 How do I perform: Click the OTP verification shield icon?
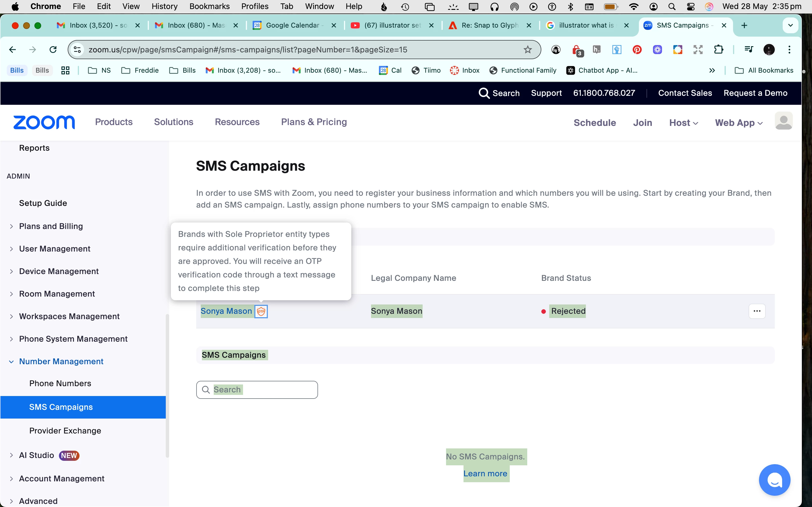[261, 311]
